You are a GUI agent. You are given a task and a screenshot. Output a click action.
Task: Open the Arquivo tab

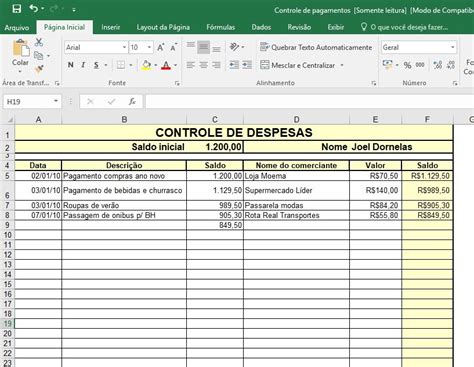click(16, 28)
